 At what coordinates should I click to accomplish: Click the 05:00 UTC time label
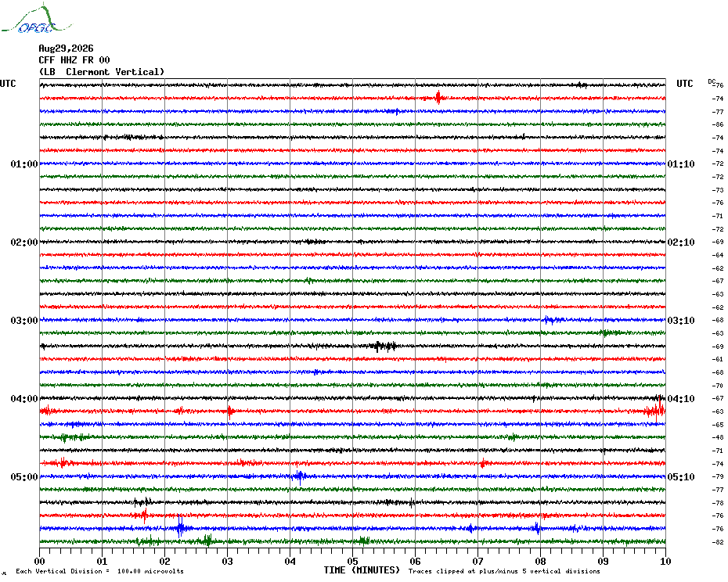click(24, 477)
